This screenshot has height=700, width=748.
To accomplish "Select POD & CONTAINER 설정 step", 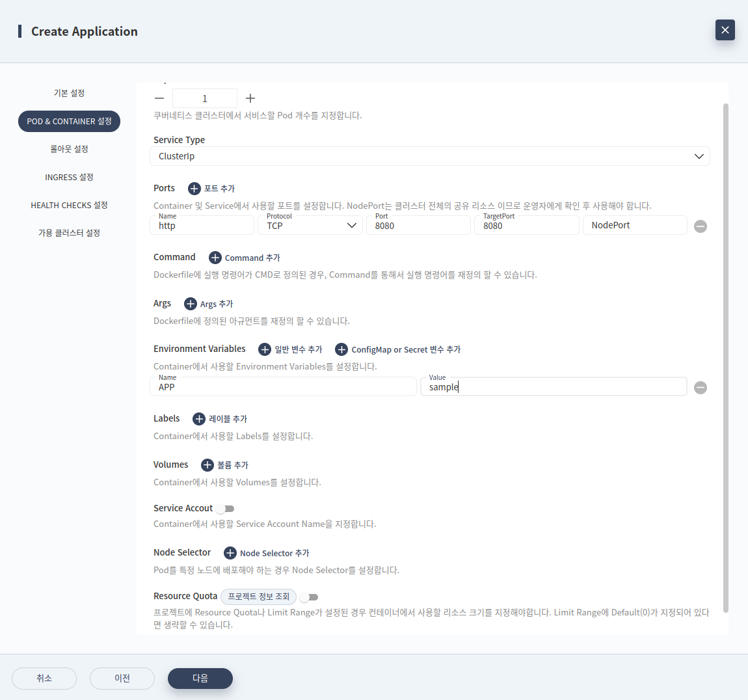I will (69, 121).
